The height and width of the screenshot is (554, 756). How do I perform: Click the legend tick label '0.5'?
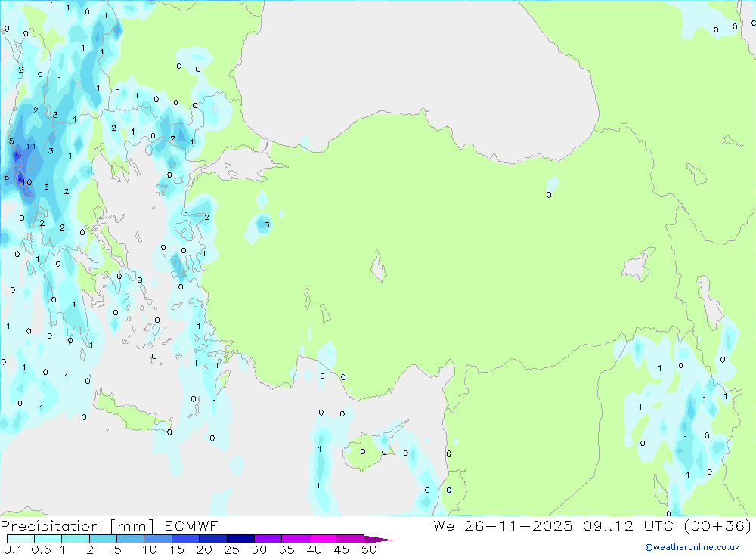(x=41, y=549)
